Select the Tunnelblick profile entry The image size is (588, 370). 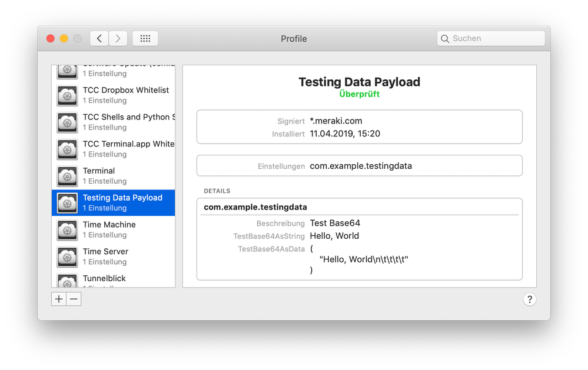coord(104,278)
